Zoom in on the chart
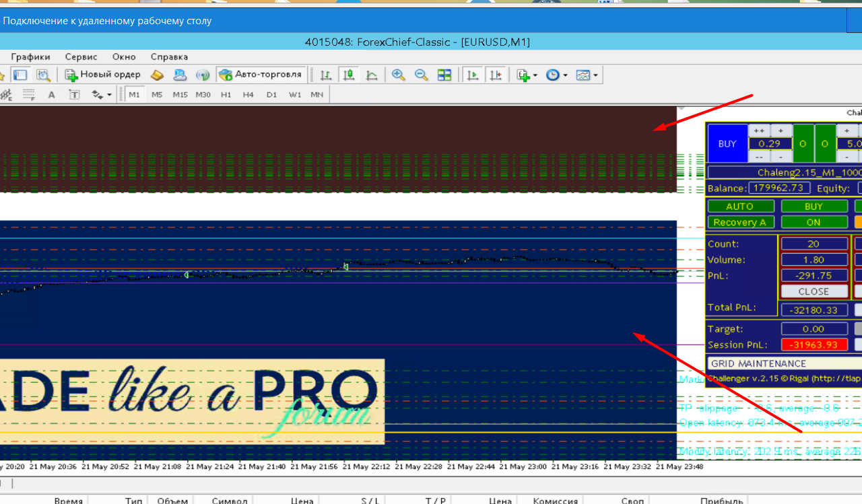 coord(398,75)
